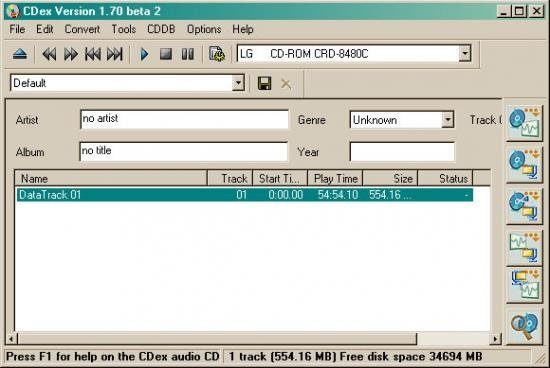Viewport: 550px width, 368px height.
Task: Expand the Genre Unknown dropdown
Action: click(x=448, y=120)
